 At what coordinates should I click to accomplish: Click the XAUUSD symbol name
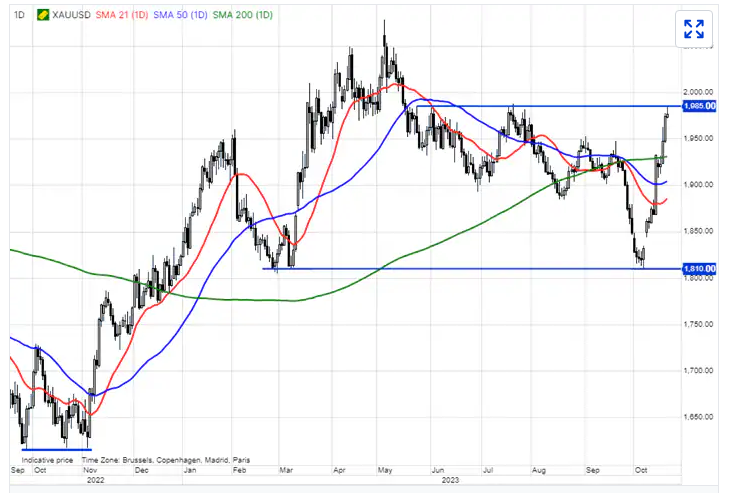coord(71,15)
